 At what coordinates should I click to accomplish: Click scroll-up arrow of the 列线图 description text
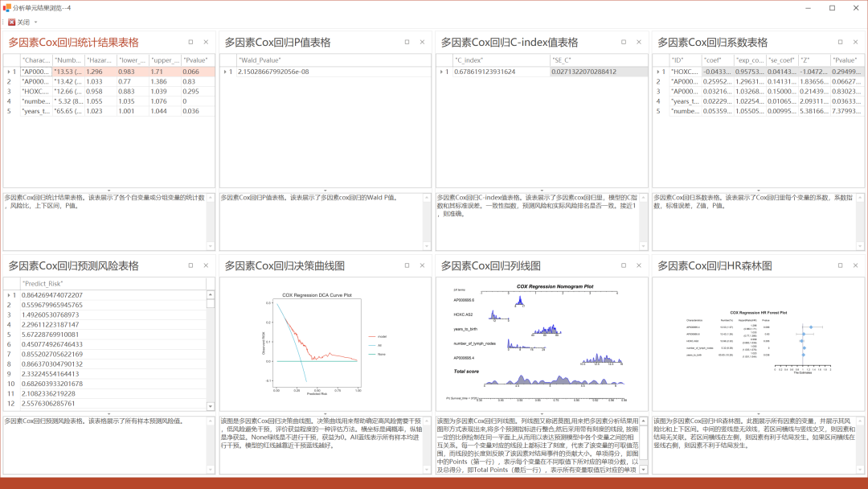[x=643, y=421]
